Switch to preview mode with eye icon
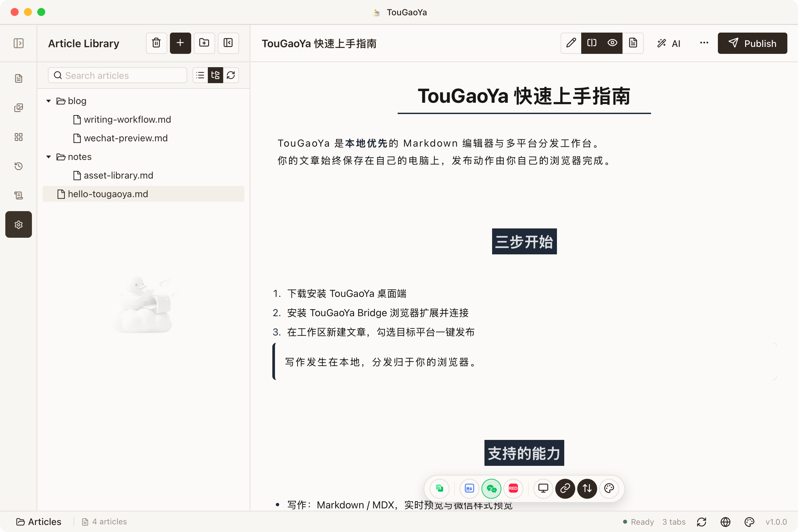Image resolution: width=798 pixels, height=532 pixels. pyautogui.click(x=612, y=43)
